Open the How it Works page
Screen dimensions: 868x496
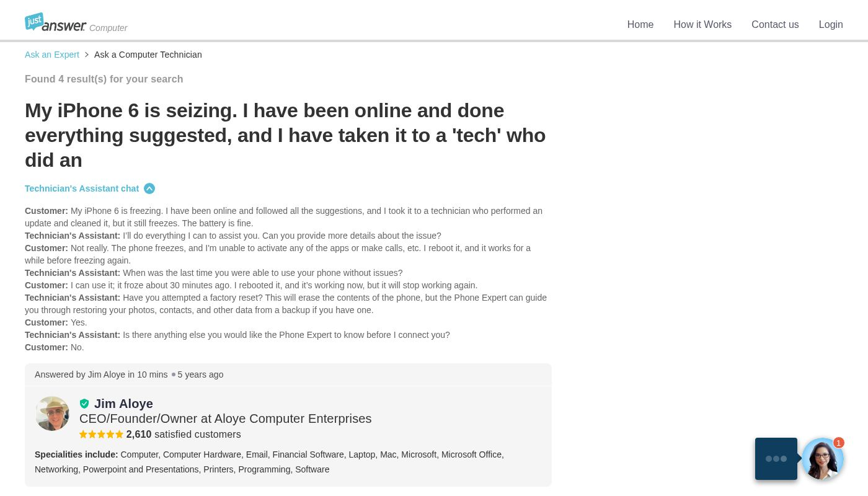(702, 25)
